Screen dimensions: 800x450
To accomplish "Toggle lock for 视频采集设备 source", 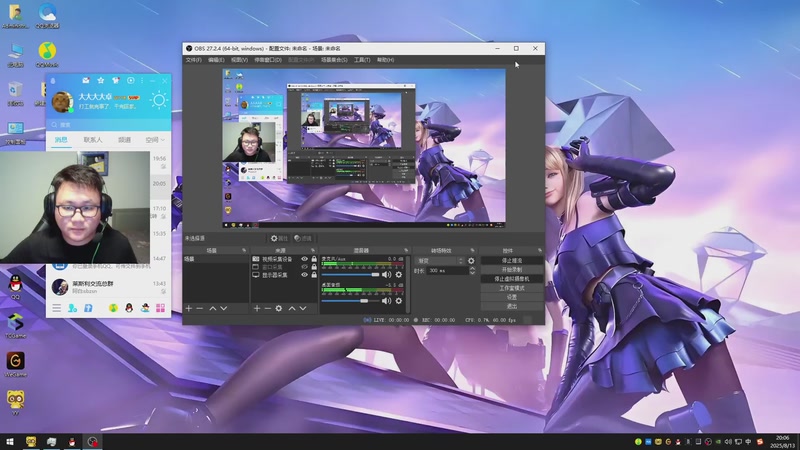I will pyautogui.click(x=314, y=259).
